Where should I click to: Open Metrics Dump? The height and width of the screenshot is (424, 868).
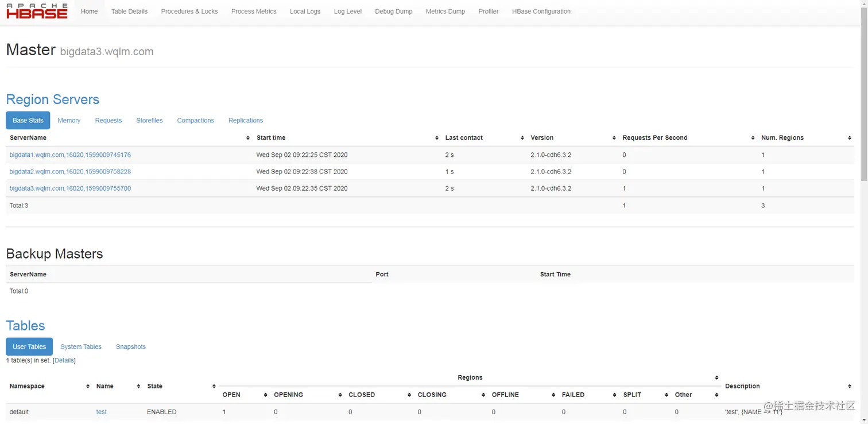pos(445,11)
